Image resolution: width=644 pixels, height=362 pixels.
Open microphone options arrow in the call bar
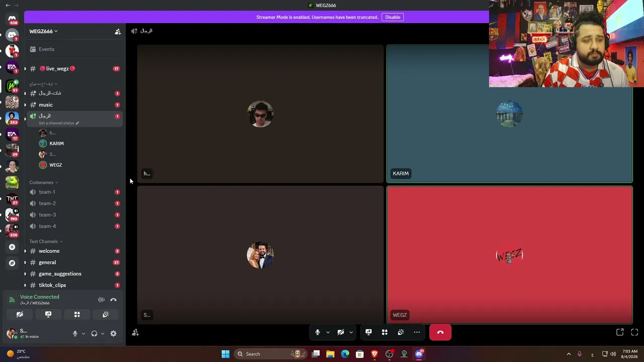pos(328,332)
